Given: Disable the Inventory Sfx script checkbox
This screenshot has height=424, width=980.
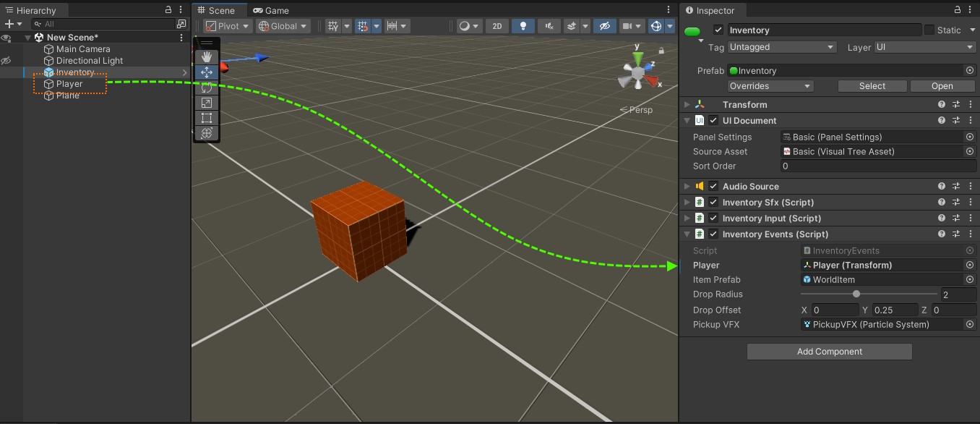Looking at the screenshot, I should pos(713,203).
